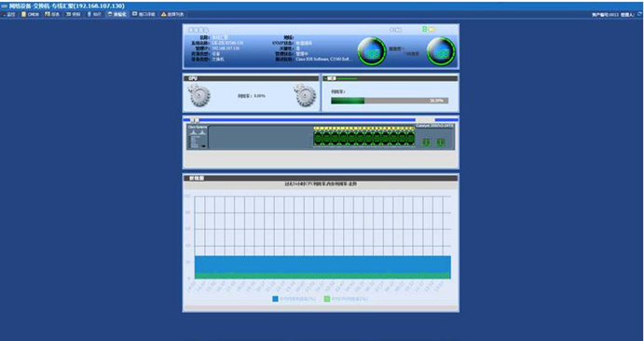This screenshot has width=644, height=341.
Task: Collapse the memory panel header
Action: tap(390, 78)
